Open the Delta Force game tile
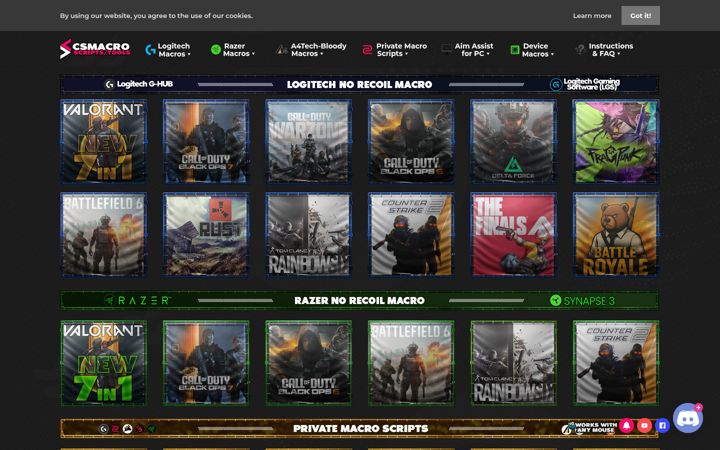Viewport: 720px width, 450px height. click(x=513, y=141)
